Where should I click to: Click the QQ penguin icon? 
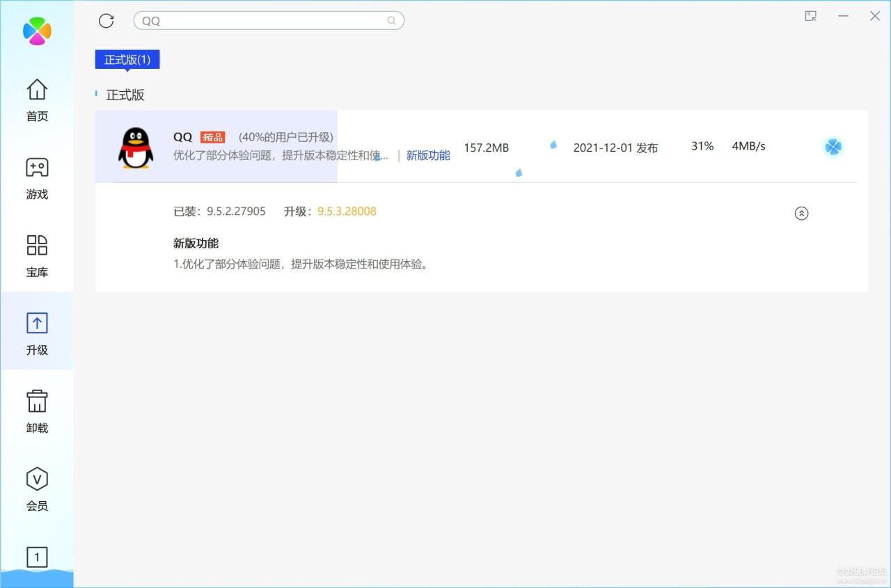coord(136,147)
